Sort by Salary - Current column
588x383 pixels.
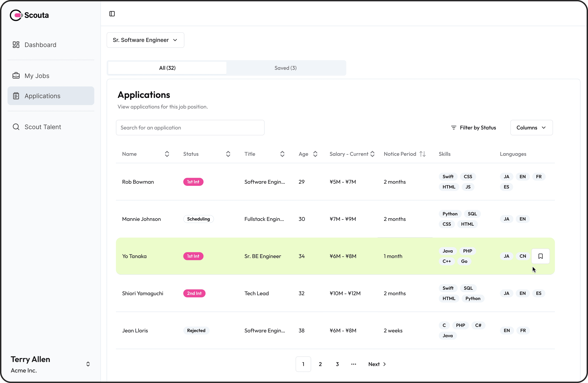coord(372,154)
